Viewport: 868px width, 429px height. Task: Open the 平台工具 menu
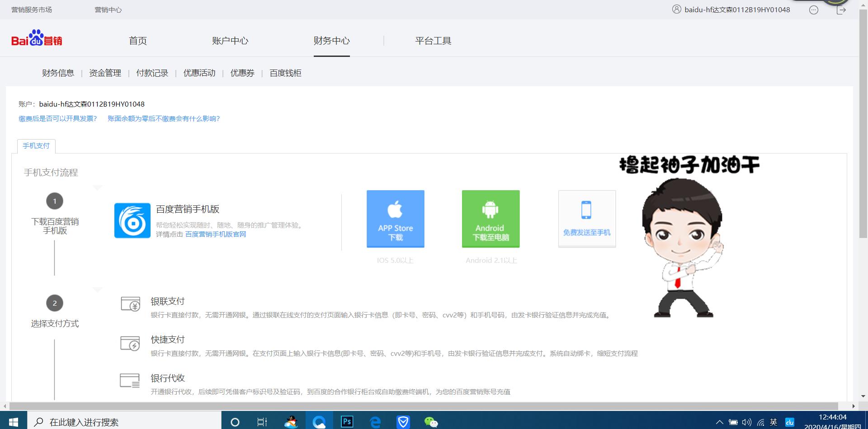coord(433,41)
